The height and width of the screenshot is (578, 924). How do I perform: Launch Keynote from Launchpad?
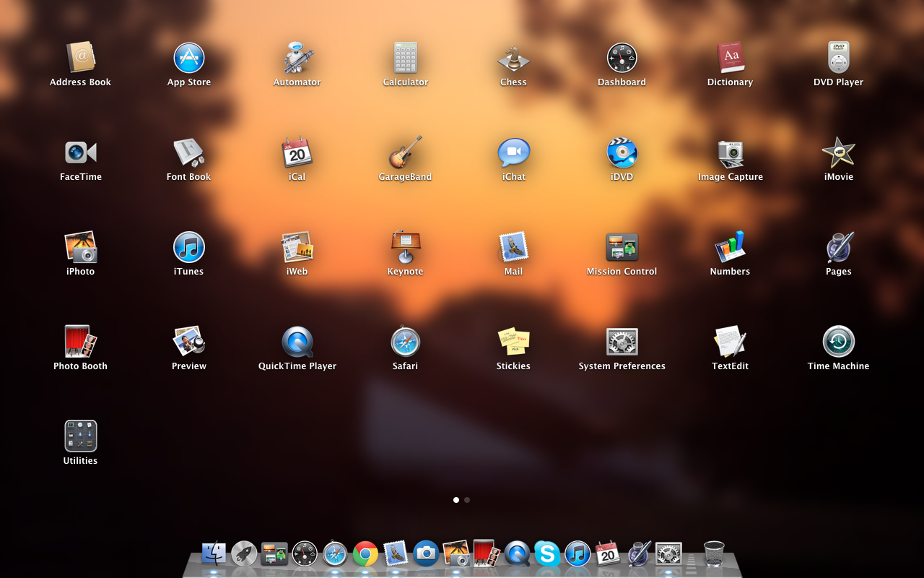point(405,247)
